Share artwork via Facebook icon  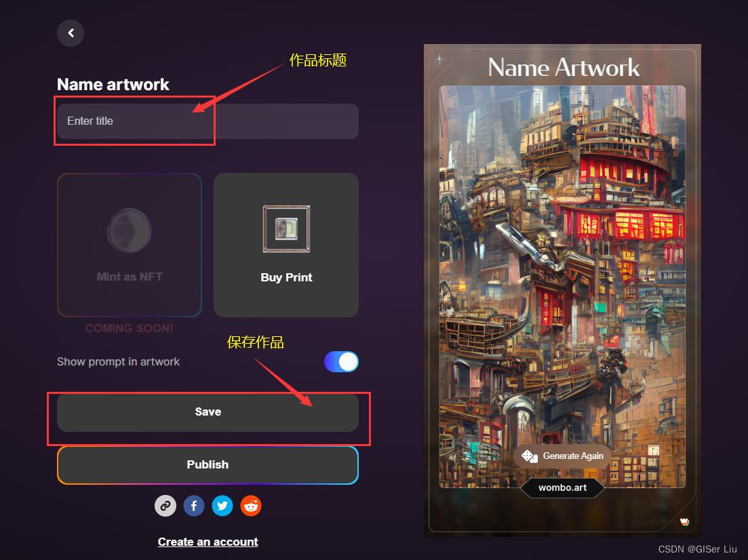(194, 506)
